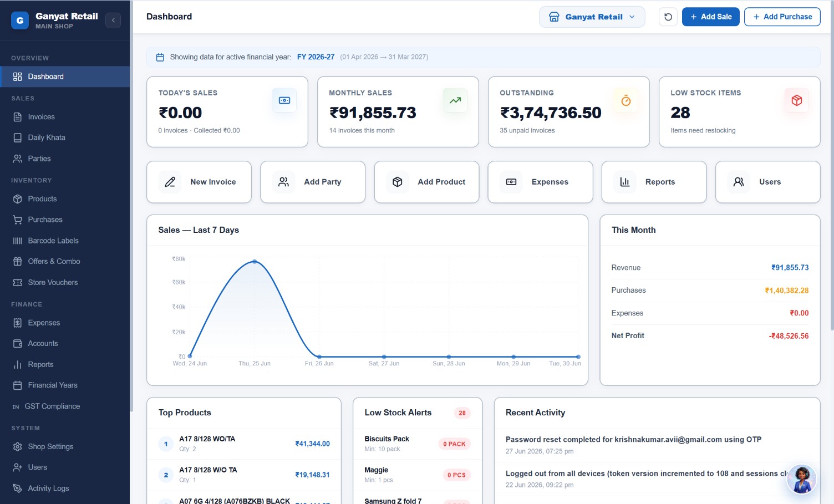Click the Users quick action card
Screen dimensions: 834x504
pos(768,182)
